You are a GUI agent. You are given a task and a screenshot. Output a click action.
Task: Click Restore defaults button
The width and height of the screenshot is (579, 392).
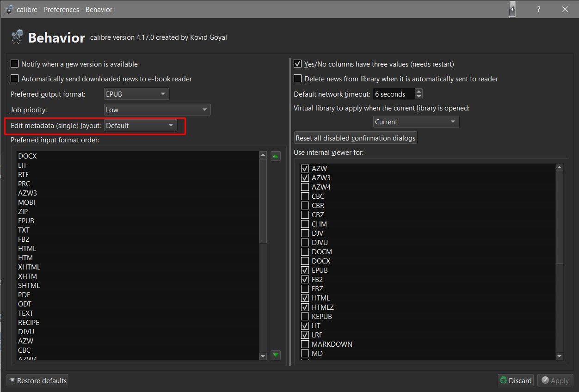point(37,380)
